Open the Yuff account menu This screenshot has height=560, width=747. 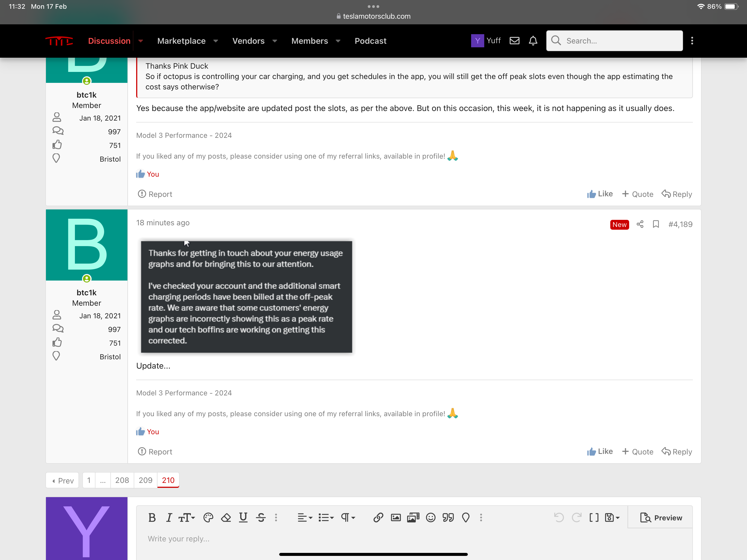[x=486, y=41]
